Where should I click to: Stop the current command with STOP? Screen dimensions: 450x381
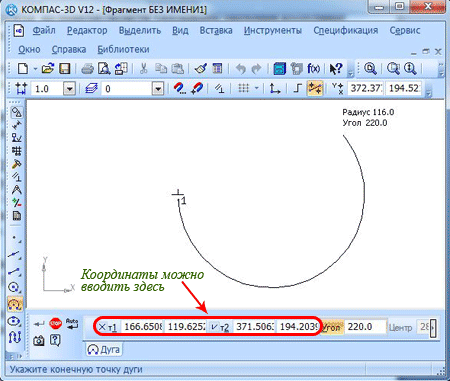(55, 323)
